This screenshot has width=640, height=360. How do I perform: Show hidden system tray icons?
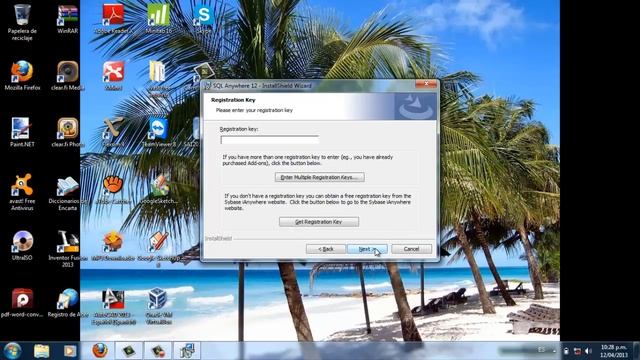click(x=554, y=351)
